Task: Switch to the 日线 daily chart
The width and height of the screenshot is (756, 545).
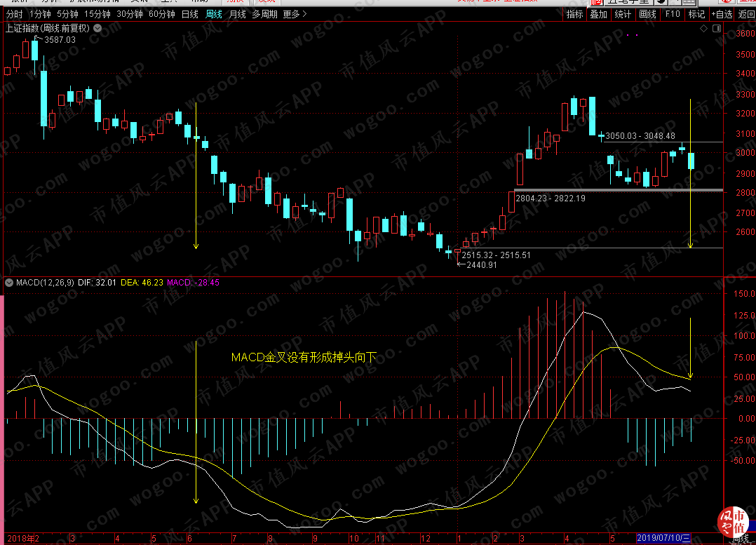Action: (x=190, y=15)
